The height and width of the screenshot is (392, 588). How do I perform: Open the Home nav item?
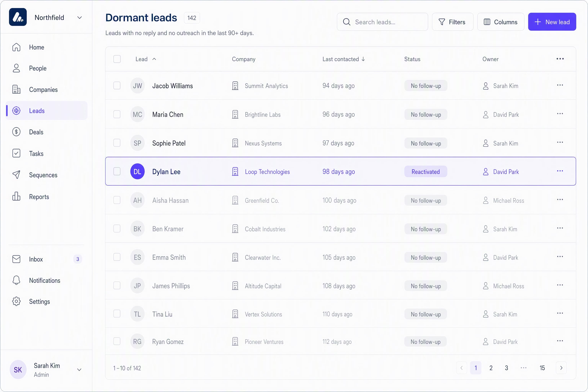pyautogui.click(x=47, y=47)
